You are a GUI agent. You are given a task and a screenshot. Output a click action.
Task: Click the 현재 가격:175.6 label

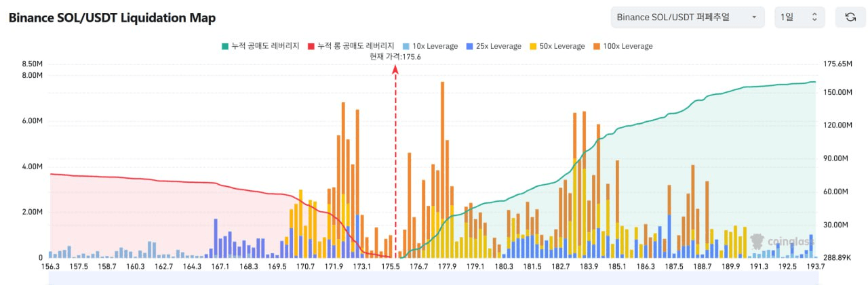click(x=395, y=58)
